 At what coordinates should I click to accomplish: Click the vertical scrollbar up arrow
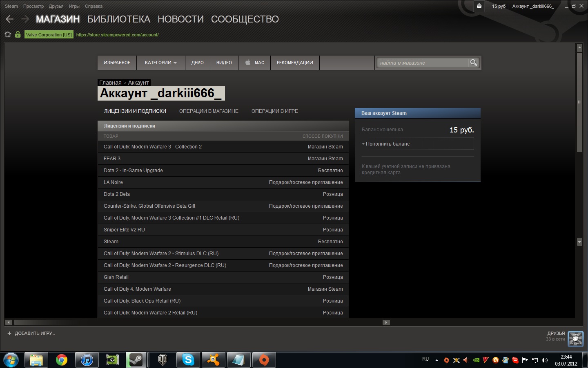click(x=579, y=48)
